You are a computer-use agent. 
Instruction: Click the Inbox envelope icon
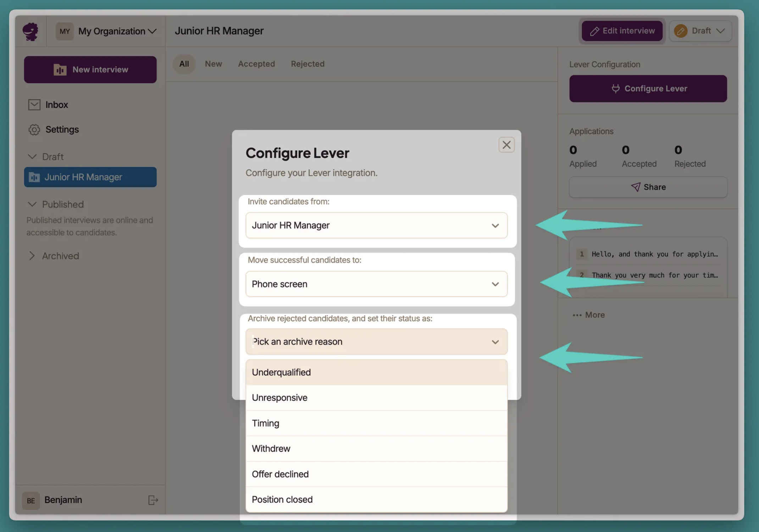[x=34, y=105]
